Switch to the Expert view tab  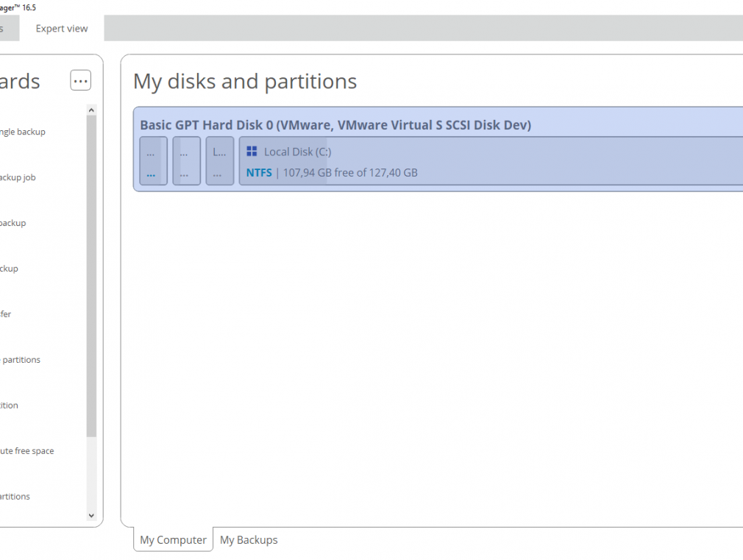(x=62, y=29)
